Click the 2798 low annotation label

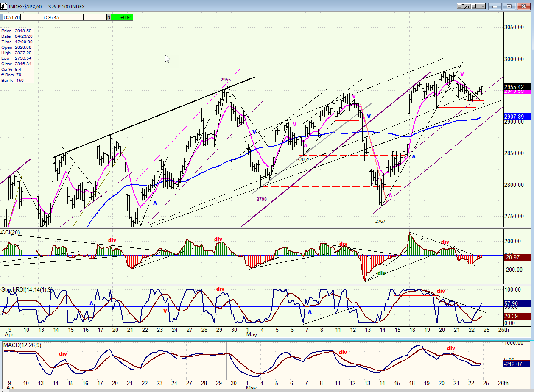262,199
